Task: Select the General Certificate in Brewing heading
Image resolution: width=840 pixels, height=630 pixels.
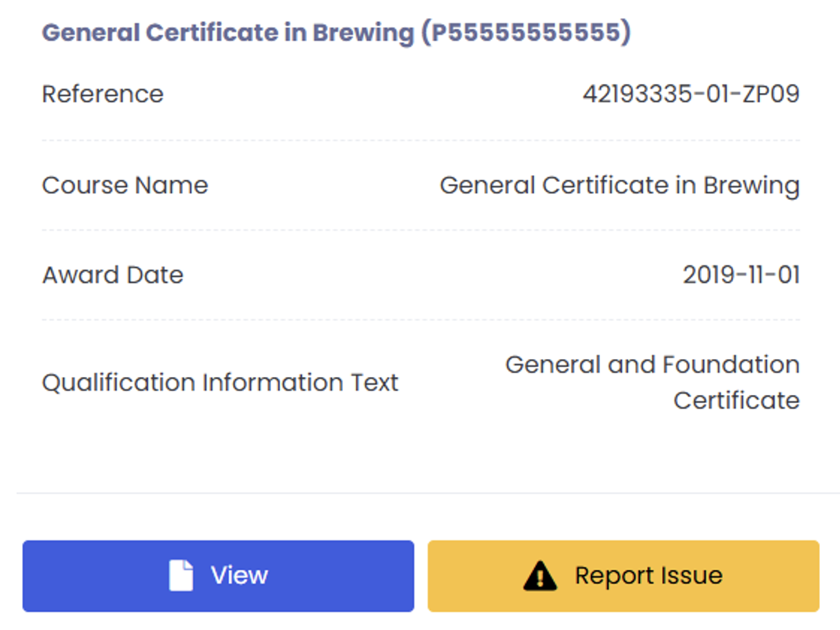Action: 228,33
